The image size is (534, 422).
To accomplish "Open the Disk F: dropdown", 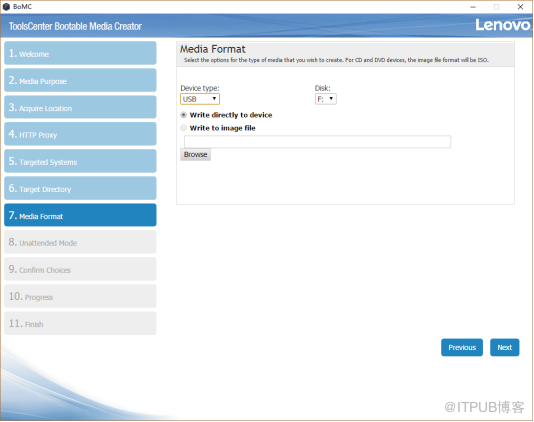I will pos(326,99).
